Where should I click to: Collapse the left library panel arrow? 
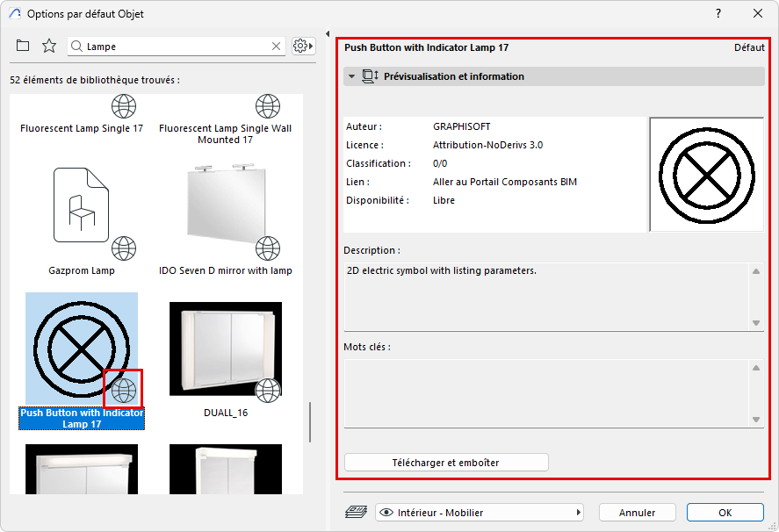click(328, 33)
